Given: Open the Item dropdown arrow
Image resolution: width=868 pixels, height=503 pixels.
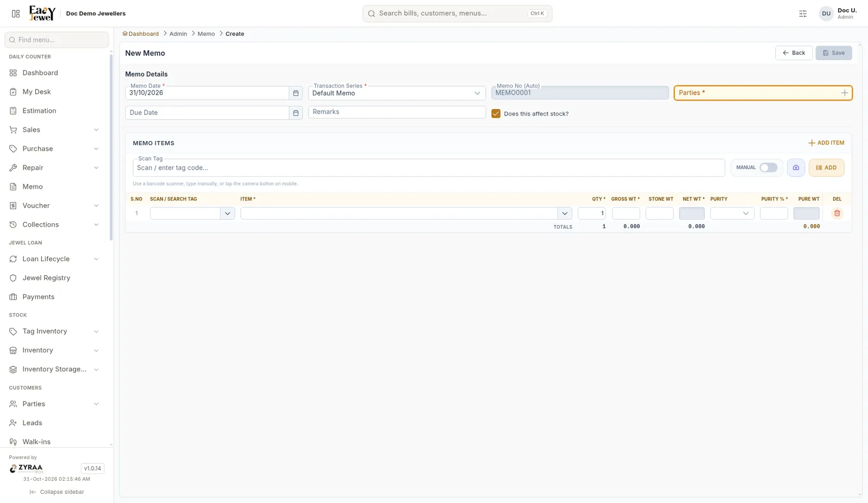Looking at the screenshot, I should [x=565, y=213].
